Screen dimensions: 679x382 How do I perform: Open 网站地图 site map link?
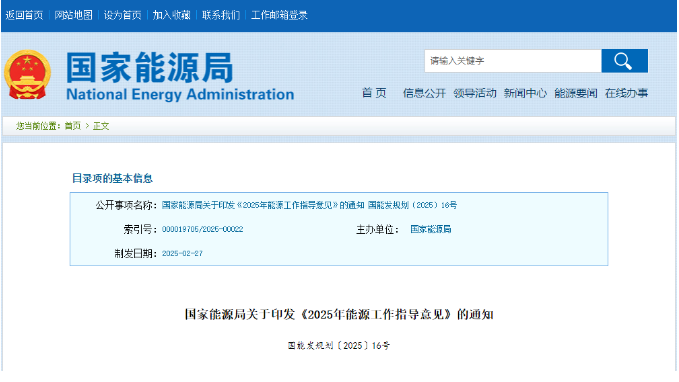pos(73,15)
